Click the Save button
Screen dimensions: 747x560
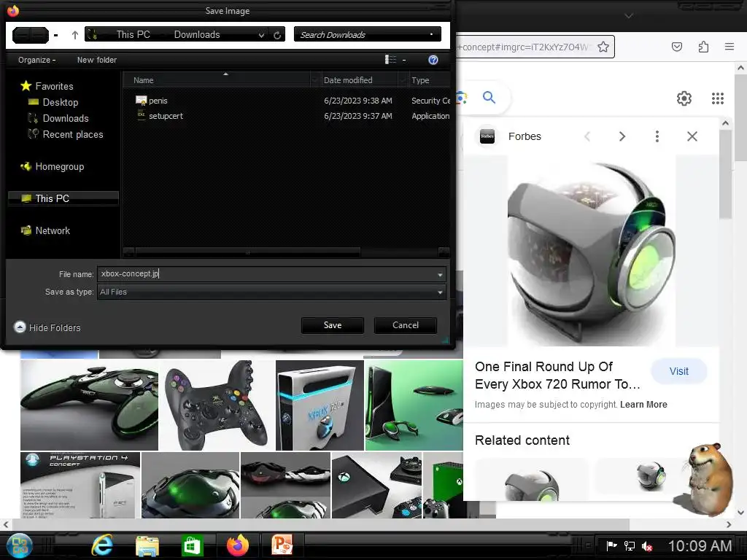tap(333, 325)
